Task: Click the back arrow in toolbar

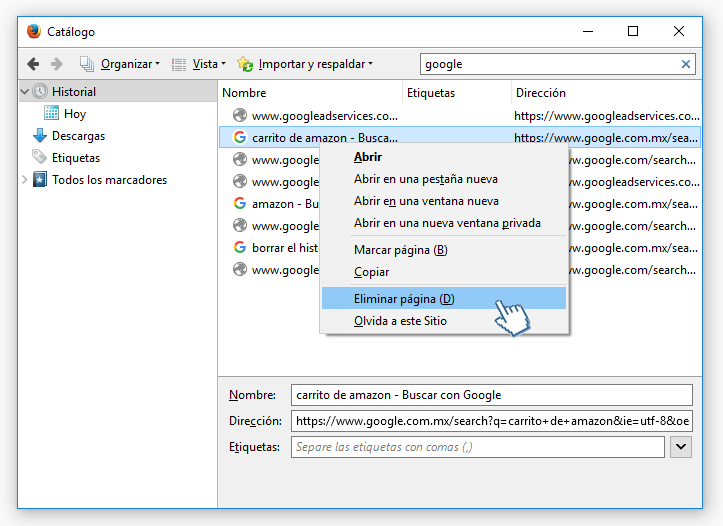Action: click(33, 64)
